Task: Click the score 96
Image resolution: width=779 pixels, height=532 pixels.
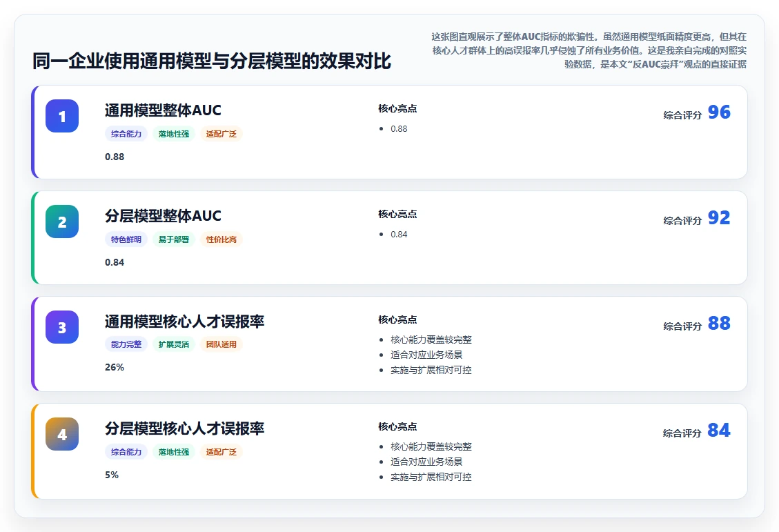Action: pyautogui.click(x=719, y=112)
